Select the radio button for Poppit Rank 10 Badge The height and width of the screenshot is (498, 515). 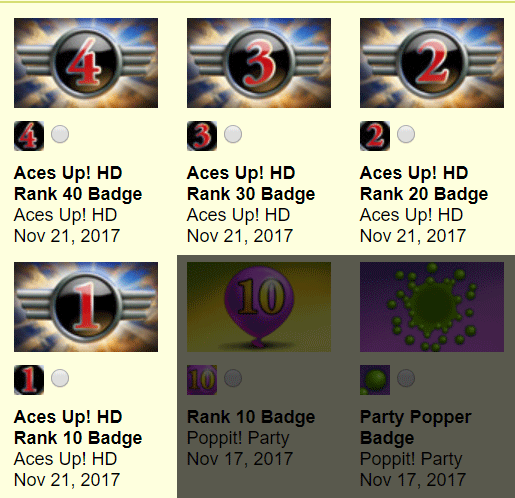pos(233,378)
